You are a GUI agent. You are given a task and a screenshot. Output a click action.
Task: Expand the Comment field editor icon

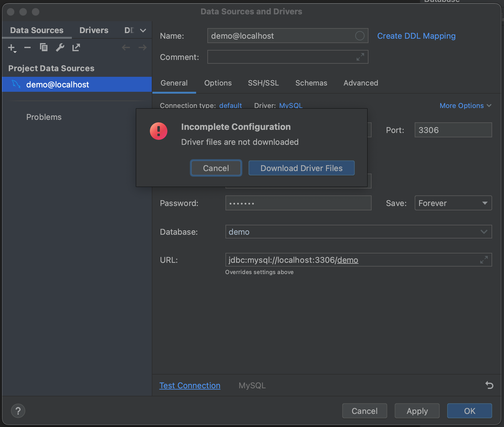(360, 57)
